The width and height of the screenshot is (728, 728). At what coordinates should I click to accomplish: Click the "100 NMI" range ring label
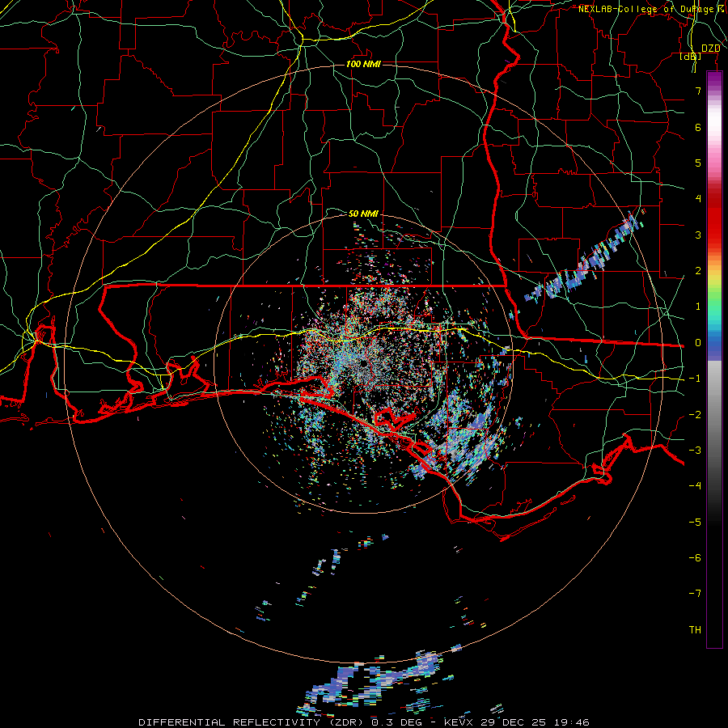tap(363, 64)
